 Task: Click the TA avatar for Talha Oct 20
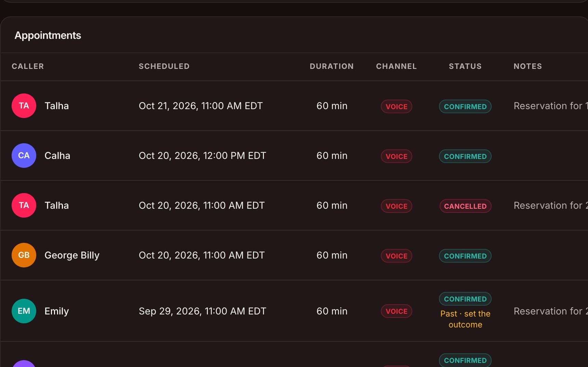[24, 205]
